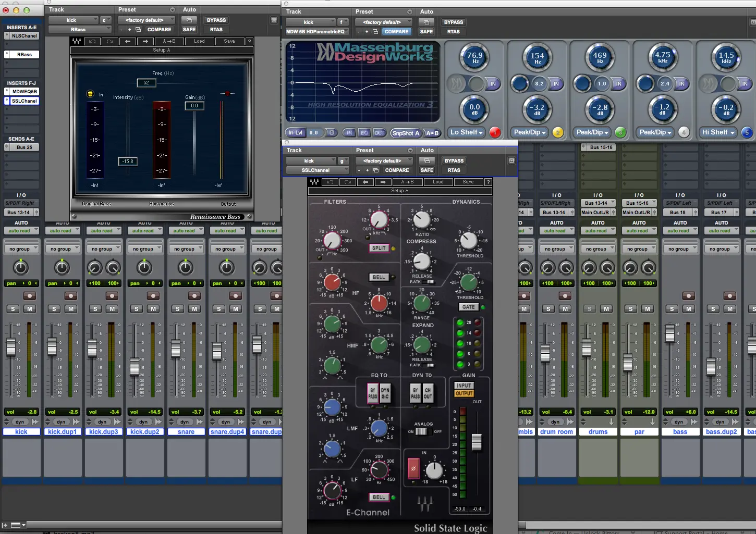Toggle SPLIT button in E-Channel filters
756x534 pixels.
click(379, 248)
